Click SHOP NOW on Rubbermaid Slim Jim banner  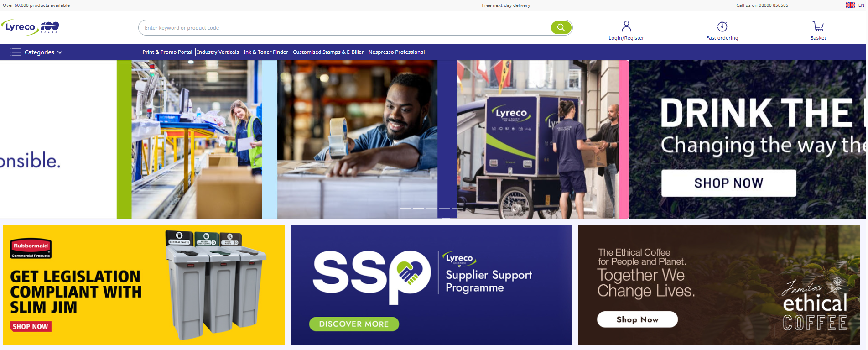31,326
